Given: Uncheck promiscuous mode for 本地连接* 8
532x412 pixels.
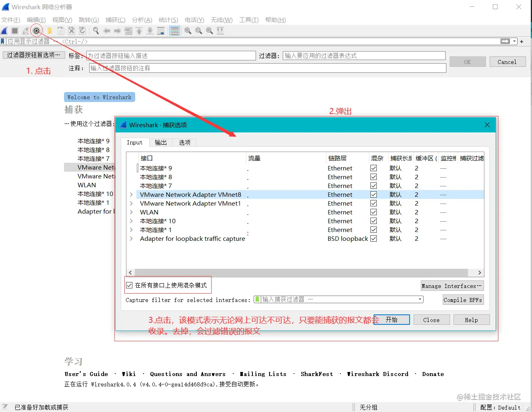Looking at the screenshot, I should pos(374,177).
